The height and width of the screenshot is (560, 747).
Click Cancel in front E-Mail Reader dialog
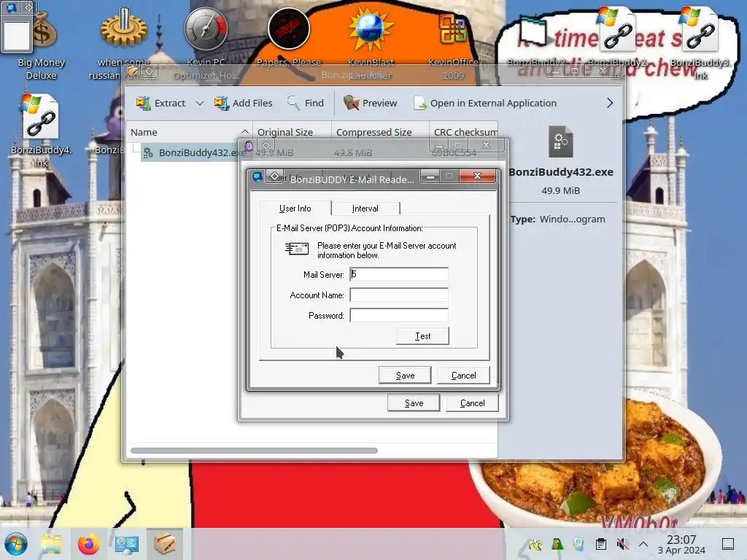pos(463,376)
